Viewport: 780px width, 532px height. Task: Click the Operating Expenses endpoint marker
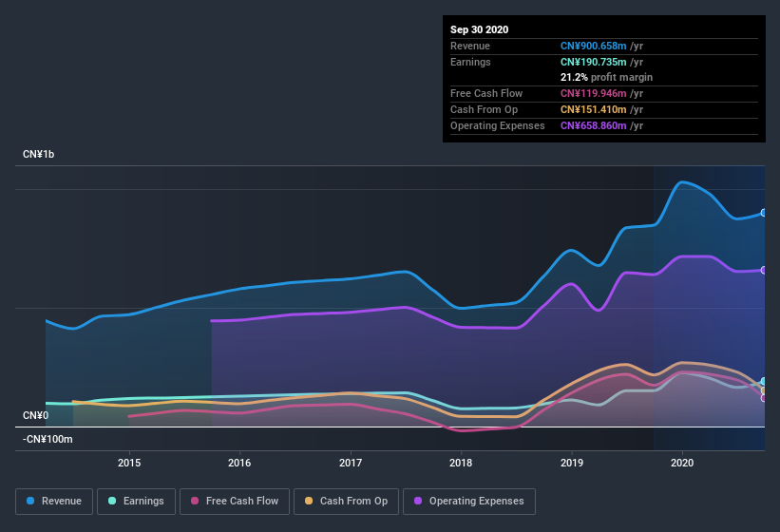[x=764, y=271]
